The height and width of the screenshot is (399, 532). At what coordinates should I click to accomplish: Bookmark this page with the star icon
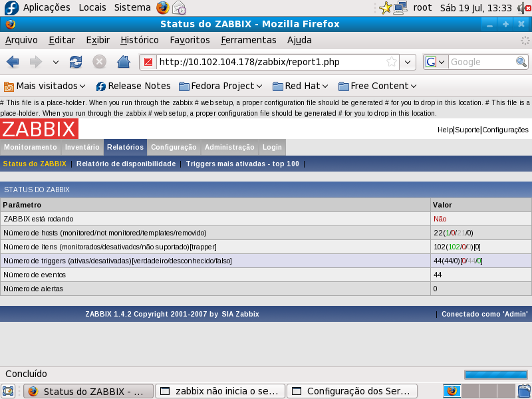pyautogui.click(x=391, y=62)
